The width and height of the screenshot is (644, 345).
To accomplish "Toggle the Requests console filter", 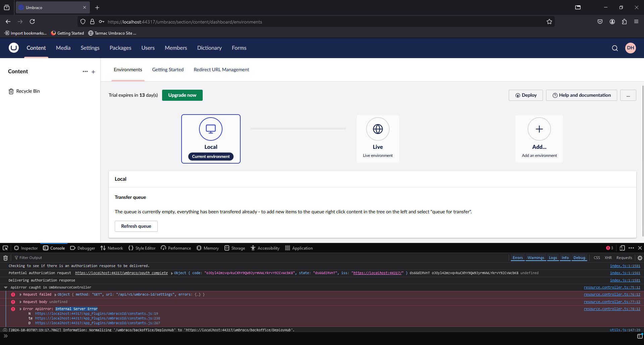I will tap(624, 258).
